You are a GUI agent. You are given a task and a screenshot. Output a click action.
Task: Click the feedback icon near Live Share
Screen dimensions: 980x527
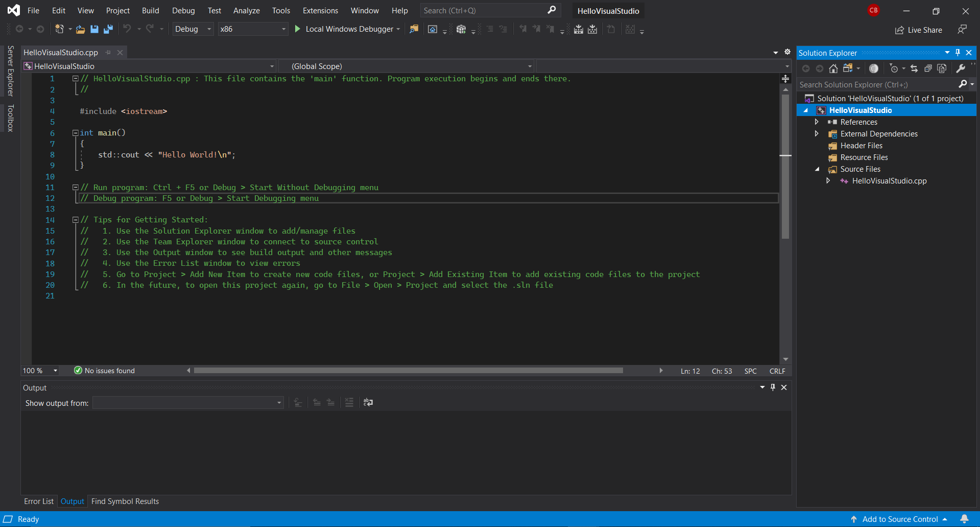pos(962,30)
